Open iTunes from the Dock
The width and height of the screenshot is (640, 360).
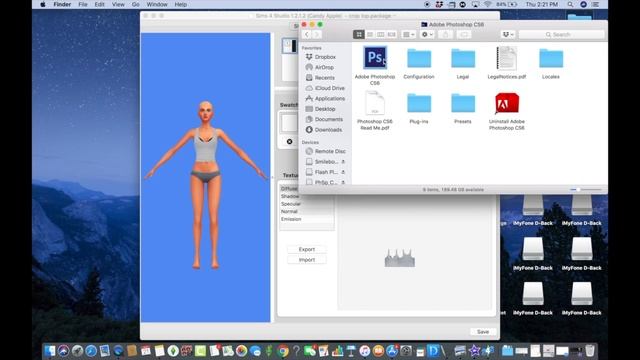pos(364,351)
